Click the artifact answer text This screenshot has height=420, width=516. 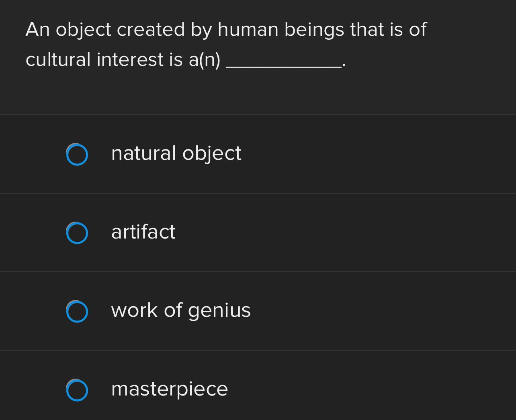coord(143,232)
